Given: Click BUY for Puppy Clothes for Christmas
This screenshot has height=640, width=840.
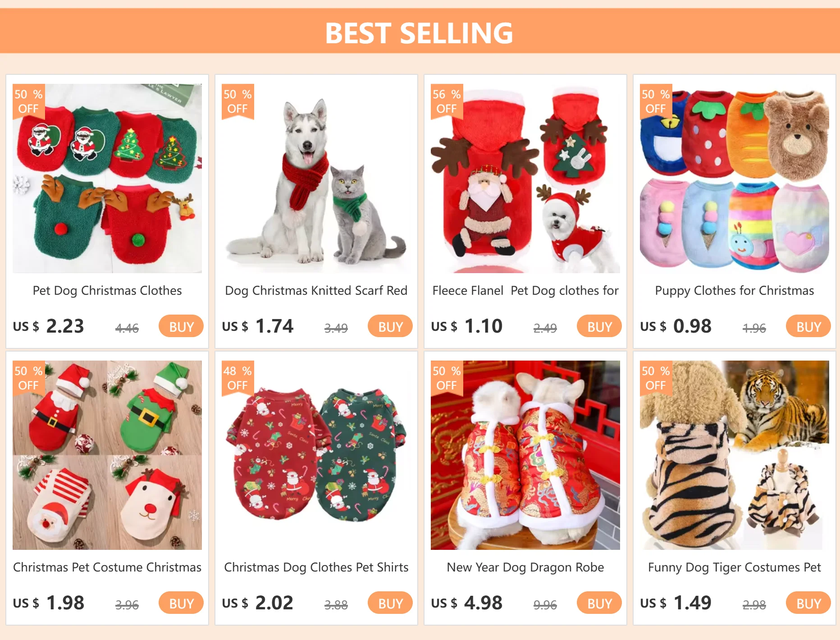Looking at the screenshot, I should point(808,326).
